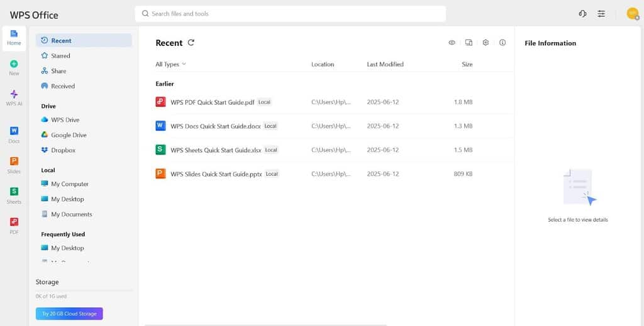The image size is (644, 326).
Task: Click Local tag on Slides guide
Action: [x=272, y=174]
